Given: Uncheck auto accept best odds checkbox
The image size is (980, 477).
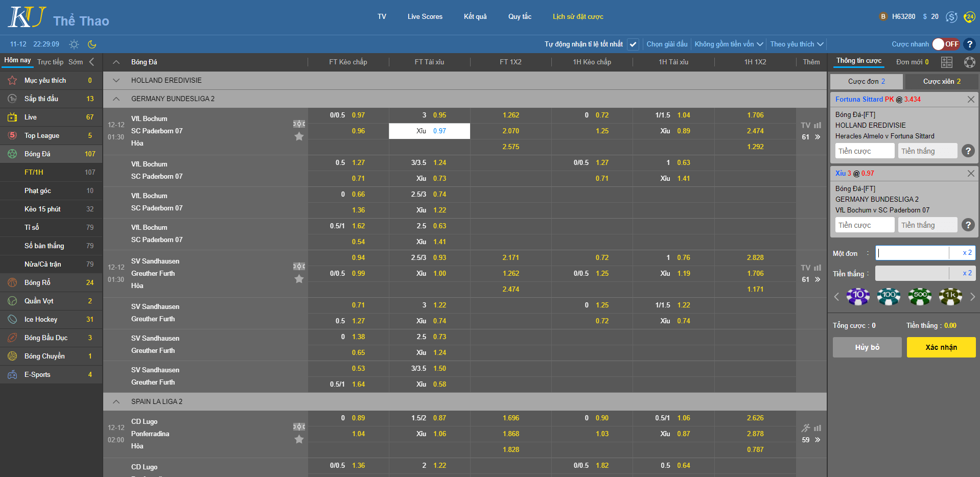Looking at the screenshot, I should (x=633, y=44).
